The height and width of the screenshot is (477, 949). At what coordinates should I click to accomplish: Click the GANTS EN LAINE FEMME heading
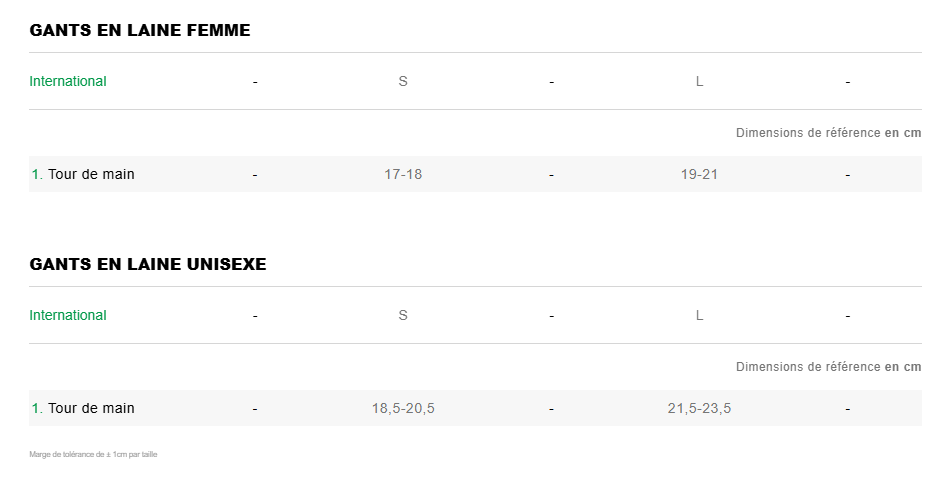[140, 30]
